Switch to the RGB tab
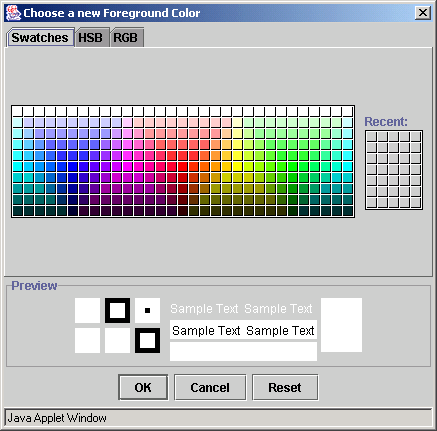 [x=126, y=38]
